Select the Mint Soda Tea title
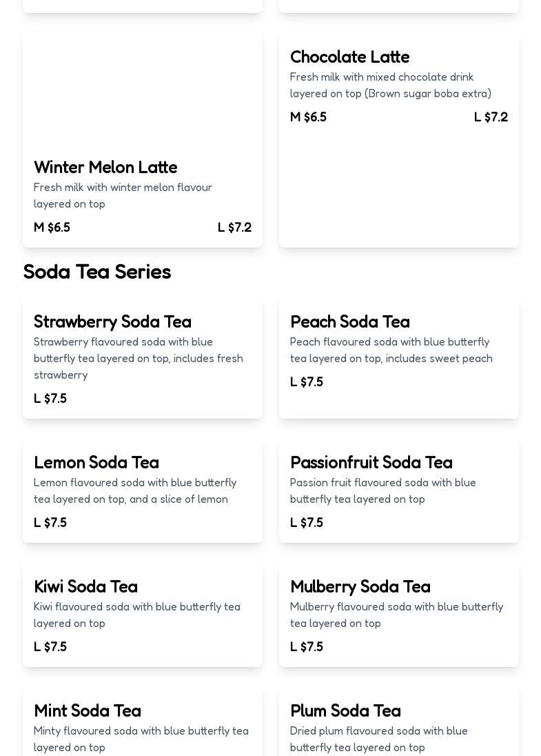The width and height of the screenshot is (541, 756). pyautogui.click(x=88, y=711)
